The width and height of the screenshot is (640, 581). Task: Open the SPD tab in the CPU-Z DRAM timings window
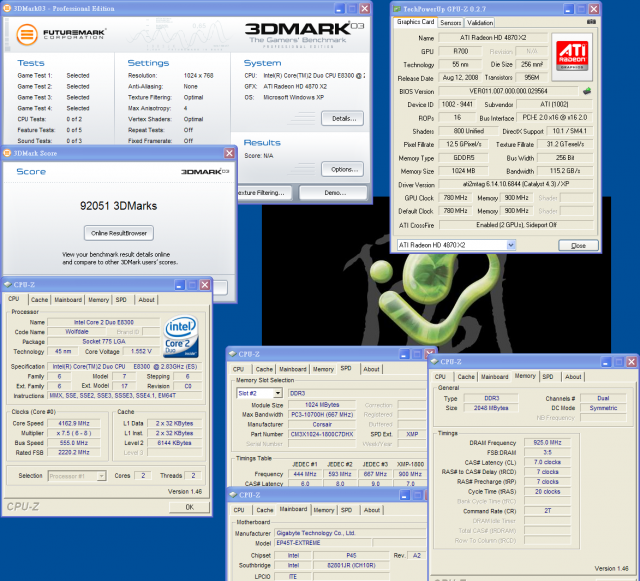548,377
